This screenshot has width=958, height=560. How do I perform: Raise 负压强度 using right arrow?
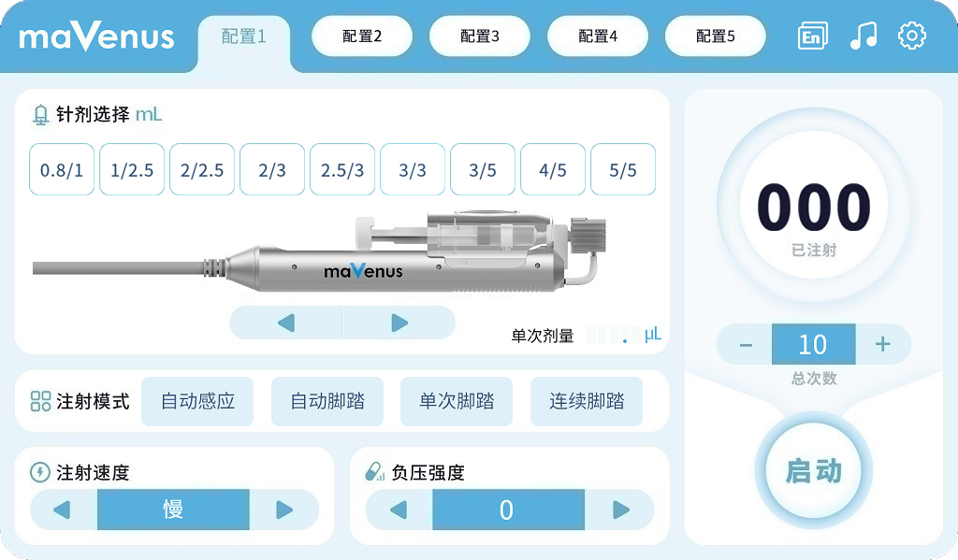pyautogui.click(x=620, y=510)
